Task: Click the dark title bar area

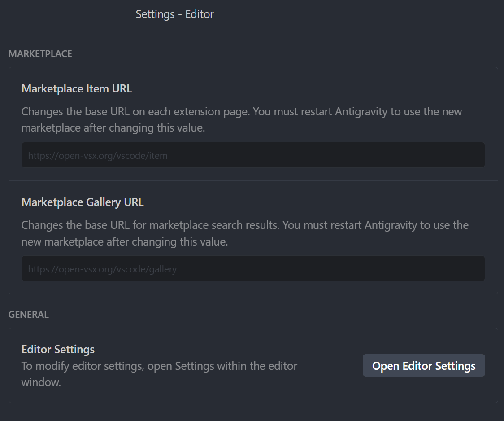Action: [x=314, y=14]
